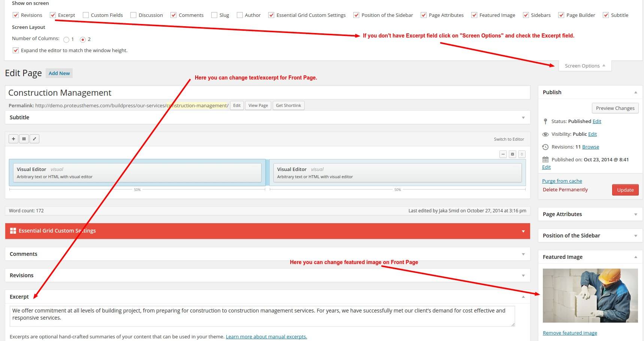Image resolution: width=644 pixels, height=341 pixels.
Task: Click the Essential Grid squares icon
Action: (x=13, y=231)
